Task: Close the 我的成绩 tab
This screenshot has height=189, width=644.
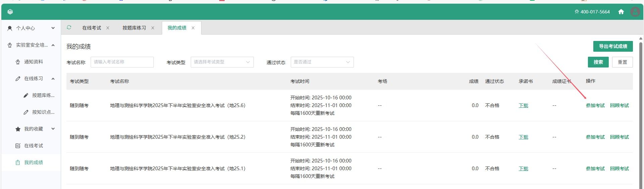Action: click(x=193, y=28)
